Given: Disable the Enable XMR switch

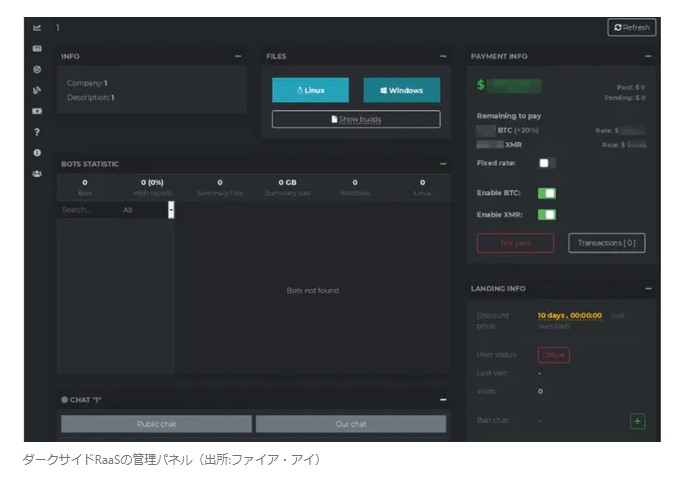Looking at the screenshot, I should pos(546,214).
